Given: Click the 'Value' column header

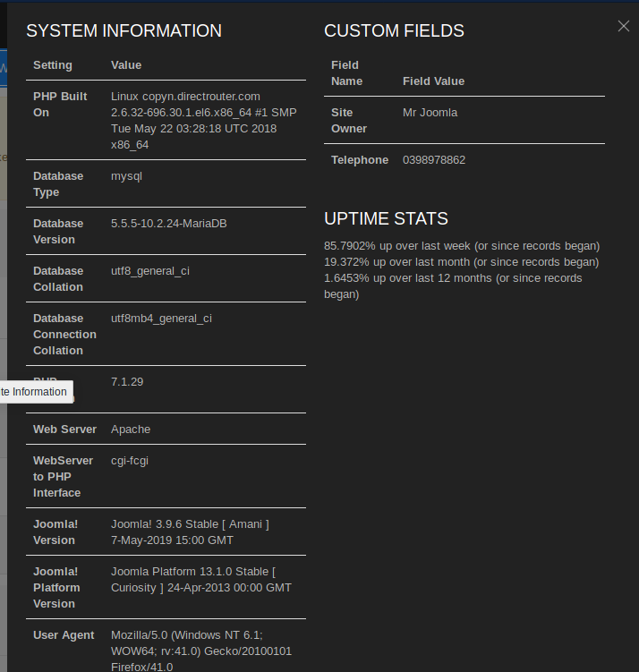Looking at the screenshot, I should (x=126, y=65).
